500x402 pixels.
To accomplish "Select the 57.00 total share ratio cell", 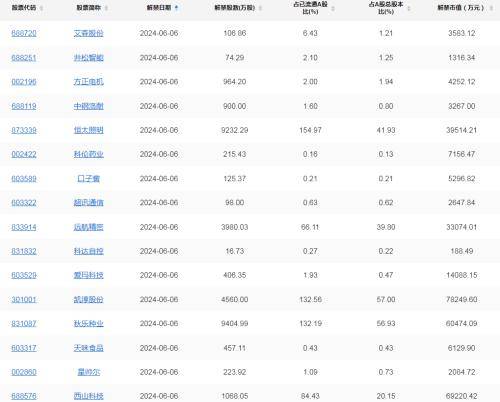I will (x=386, y=299).
